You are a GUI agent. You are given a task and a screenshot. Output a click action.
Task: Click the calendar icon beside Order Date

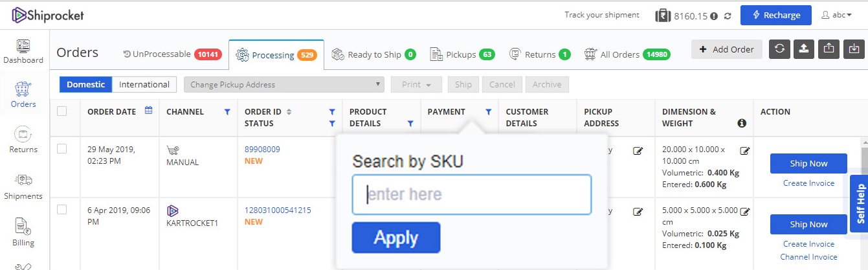[x=148, y=111]
